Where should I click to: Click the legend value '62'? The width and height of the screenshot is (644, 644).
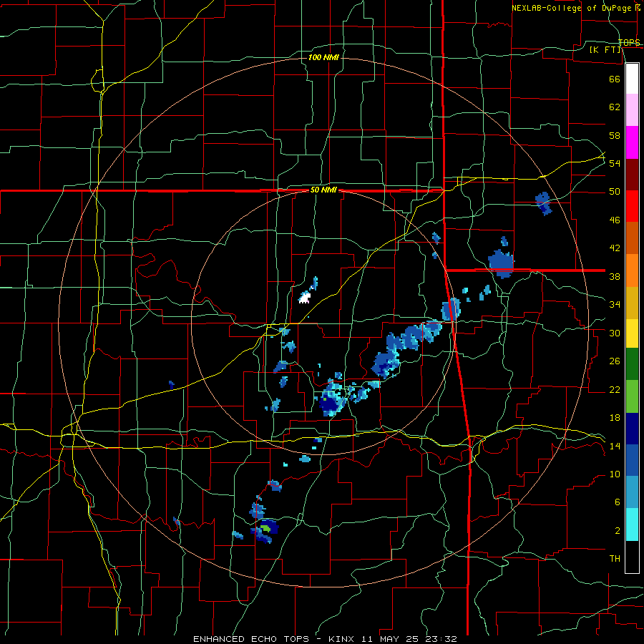615,107
